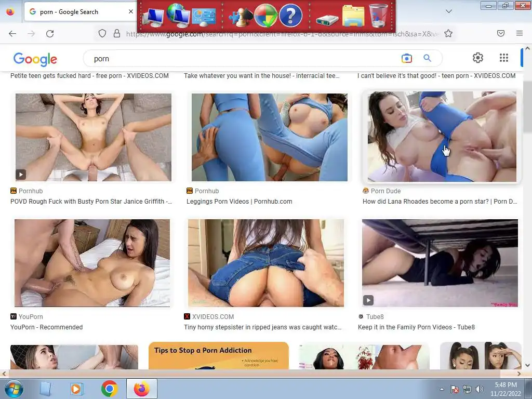Open the list all tabs chevron

coord(448,11)
